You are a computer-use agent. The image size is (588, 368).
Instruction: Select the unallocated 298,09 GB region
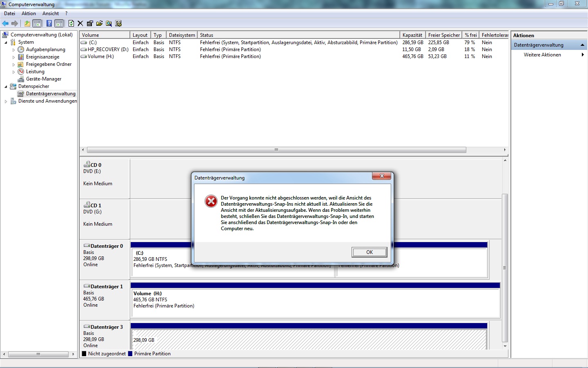pyautogui.click(x=309, y=339)
